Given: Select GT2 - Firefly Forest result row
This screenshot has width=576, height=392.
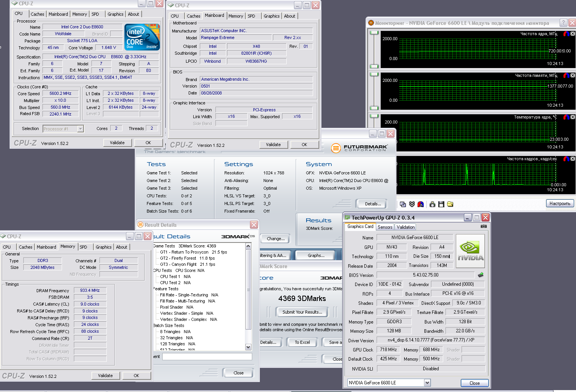Looking at the screenshot, I should tap(188, 258).
